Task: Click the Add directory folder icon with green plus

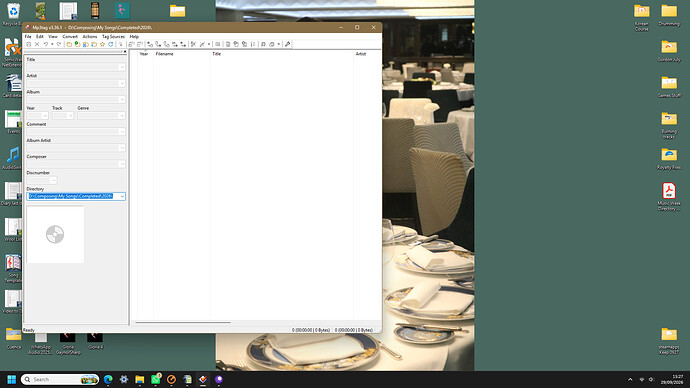Action: [77, 44]
